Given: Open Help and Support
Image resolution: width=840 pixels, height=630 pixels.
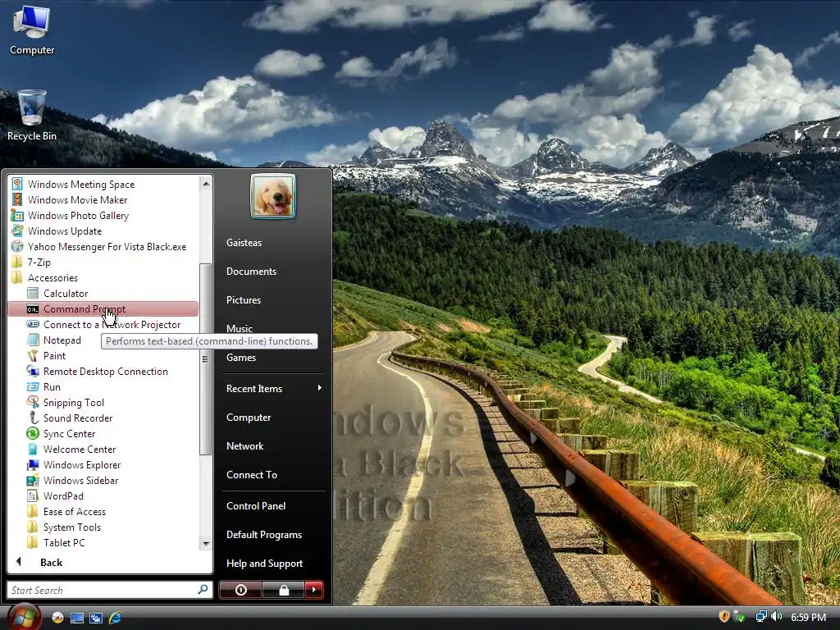Looking at the screenshot, I should coord(264,564).
